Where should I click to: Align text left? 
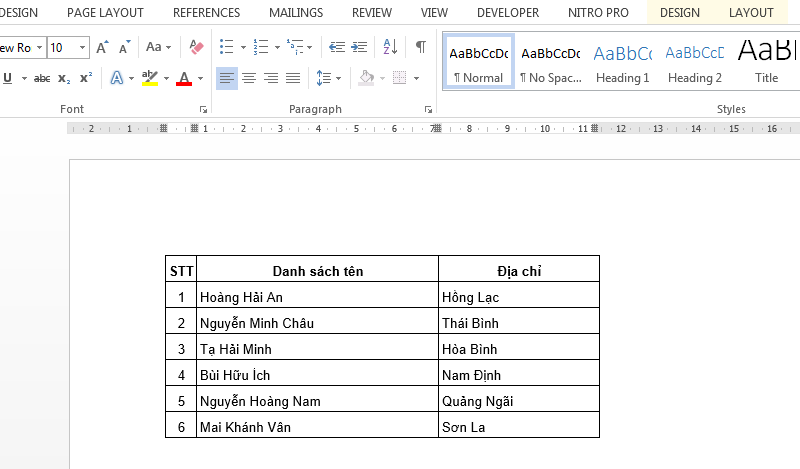point(227,78)
